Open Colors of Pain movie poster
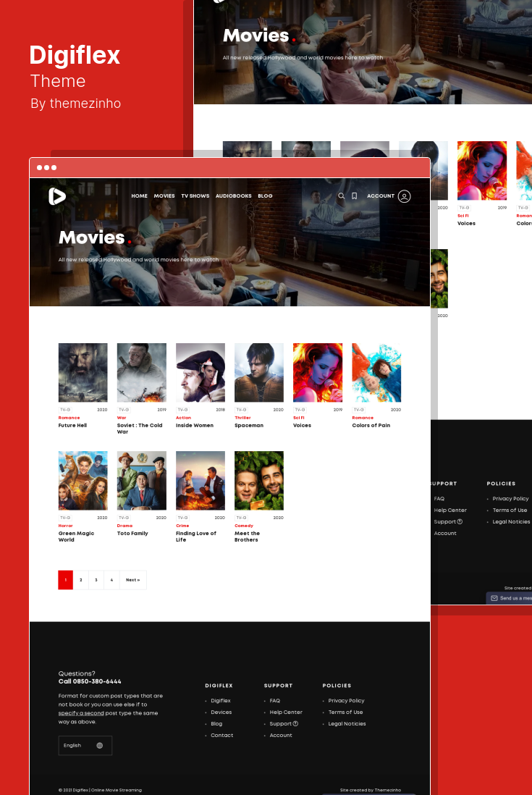Image resolution: width=532 pixels, height=795 pixels. pos(376,373)
